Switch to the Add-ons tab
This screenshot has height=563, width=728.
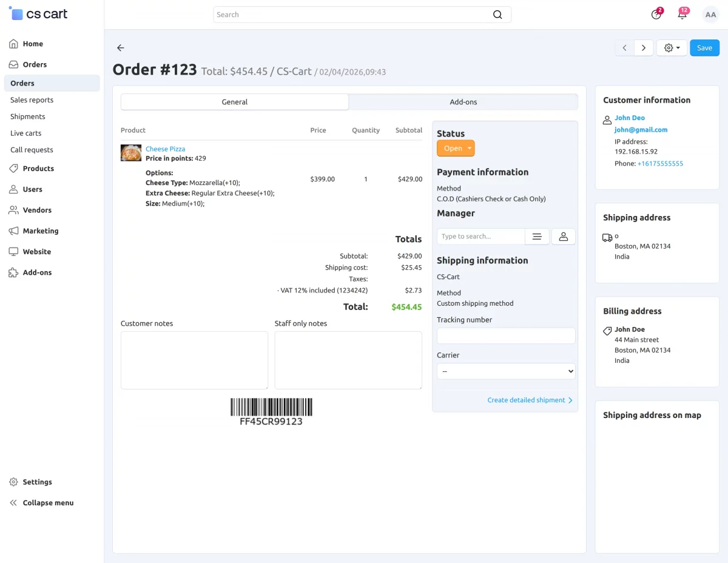tap(463, 101)
